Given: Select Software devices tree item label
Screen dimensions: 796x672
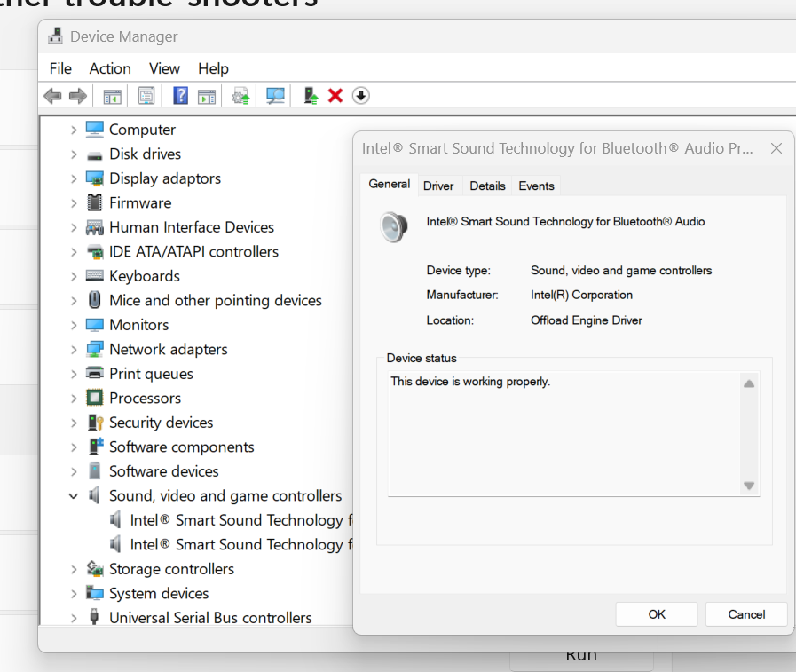Looking at the screenshot, I should tap(164, 471).
